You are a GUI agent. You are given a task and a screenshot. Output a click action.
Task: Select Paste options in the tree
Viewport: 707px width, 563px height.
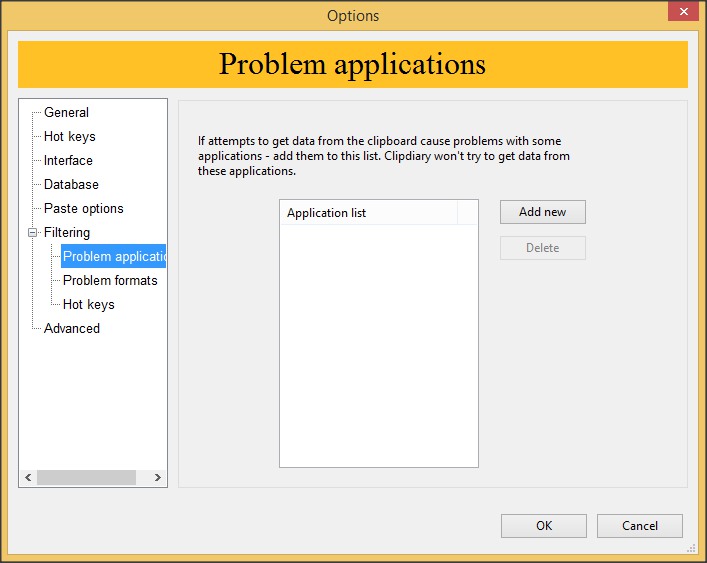83,209
